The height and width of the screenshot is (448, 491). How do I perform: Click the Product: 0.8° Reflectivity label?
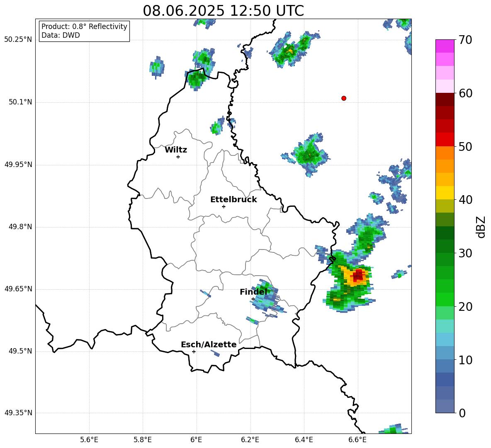click(84, 27)
